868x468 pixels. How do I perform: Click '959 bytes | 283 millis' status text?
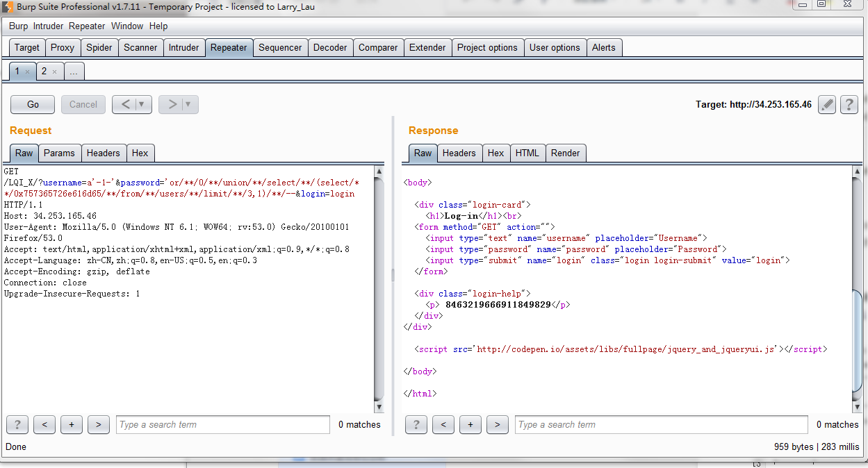817,446
